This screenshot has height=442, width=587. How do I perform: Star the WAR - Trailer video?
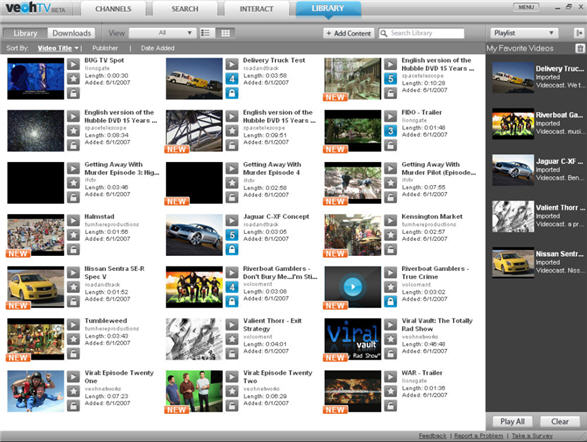pyautogui.click(x=390, y=391)
